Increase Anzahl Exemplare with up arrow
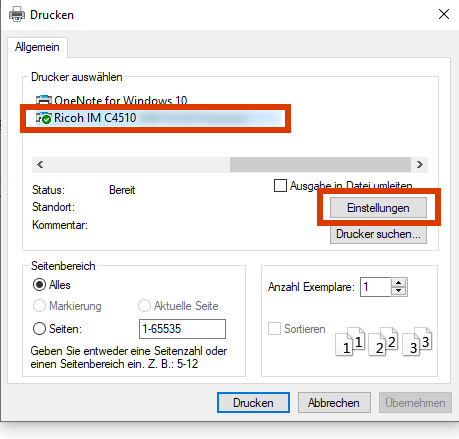This screenshot has width=459, height=439. pos(398,283)
